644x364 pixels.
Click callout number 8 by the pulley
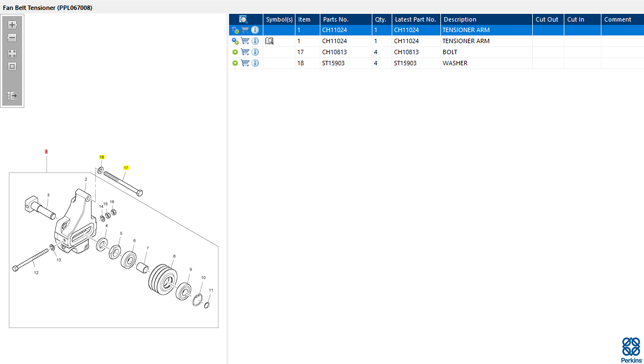[x=174, y=256]
